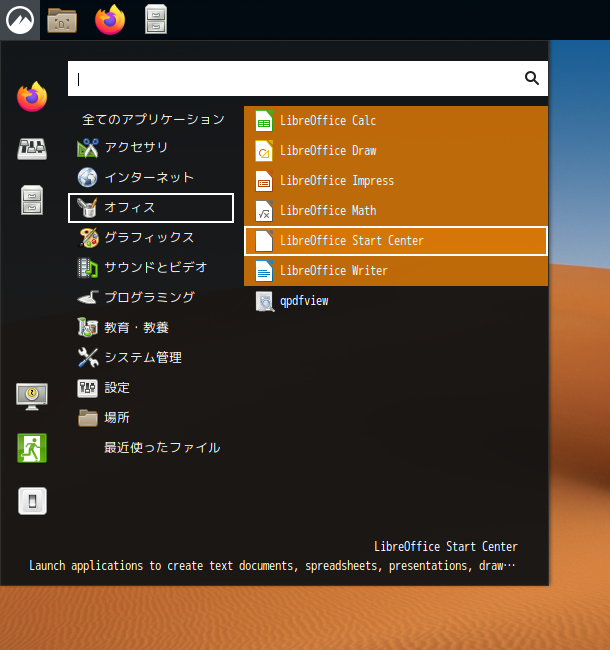Open the アクセサリ category
Screen dimensions: 610x650
click(151, 148)
